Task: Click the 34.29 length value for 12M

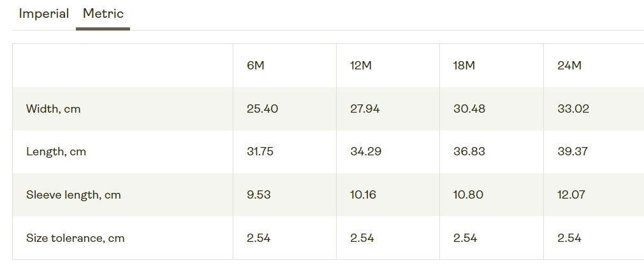Action: 366,152
